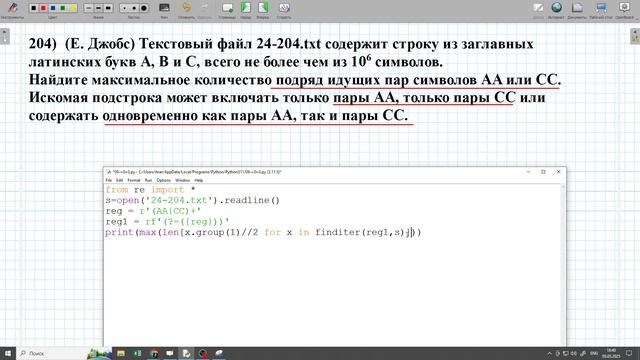The image size is (640, 360).
Task: Select the medium line width
Action: click(98, 8)
